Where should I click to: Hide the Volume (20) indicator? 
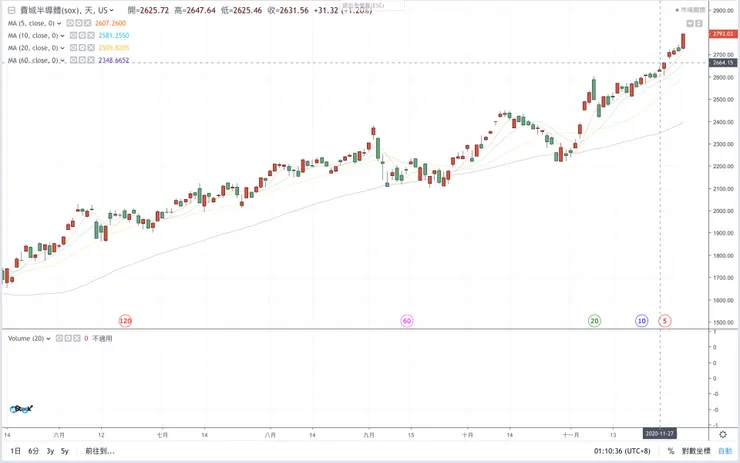[x=59, y=338]
